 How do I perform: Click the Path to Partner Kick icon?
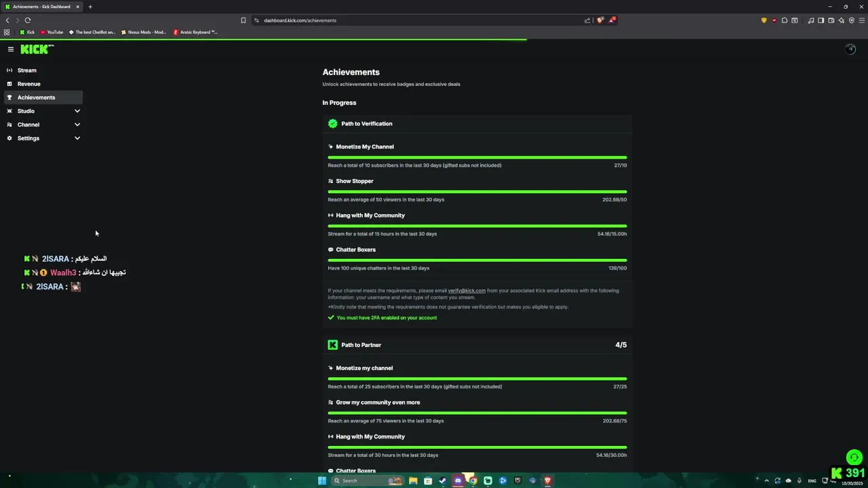[332, 345]
